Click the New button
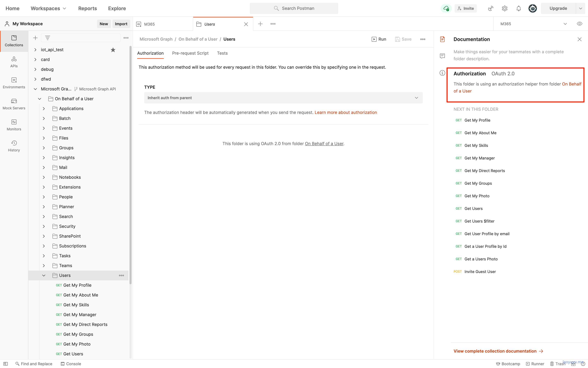 104,24
